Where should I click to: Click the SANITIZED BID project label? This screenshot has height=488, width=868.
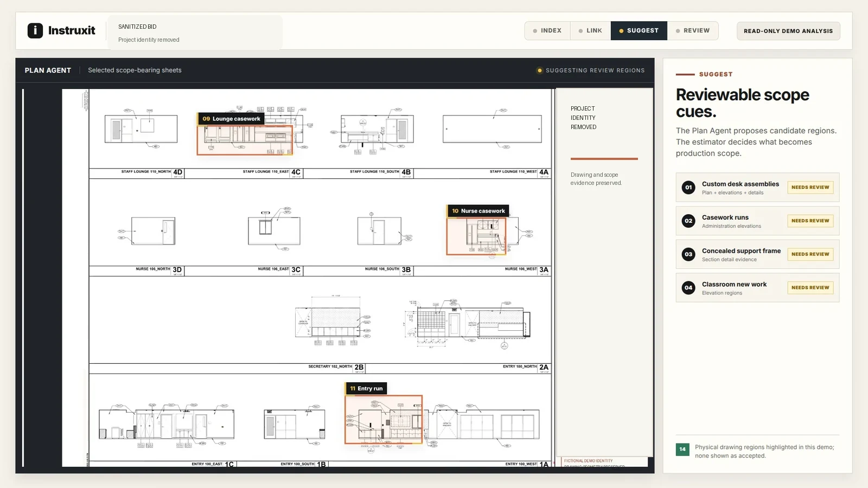(x=137, y=27)
